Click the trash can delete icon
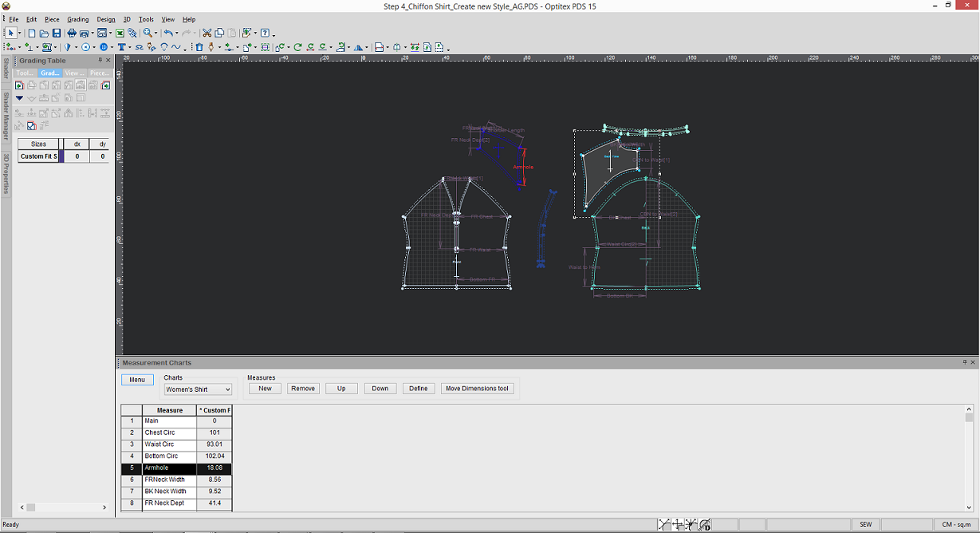This screenshot has width=980, height=533. pos(199,47)
